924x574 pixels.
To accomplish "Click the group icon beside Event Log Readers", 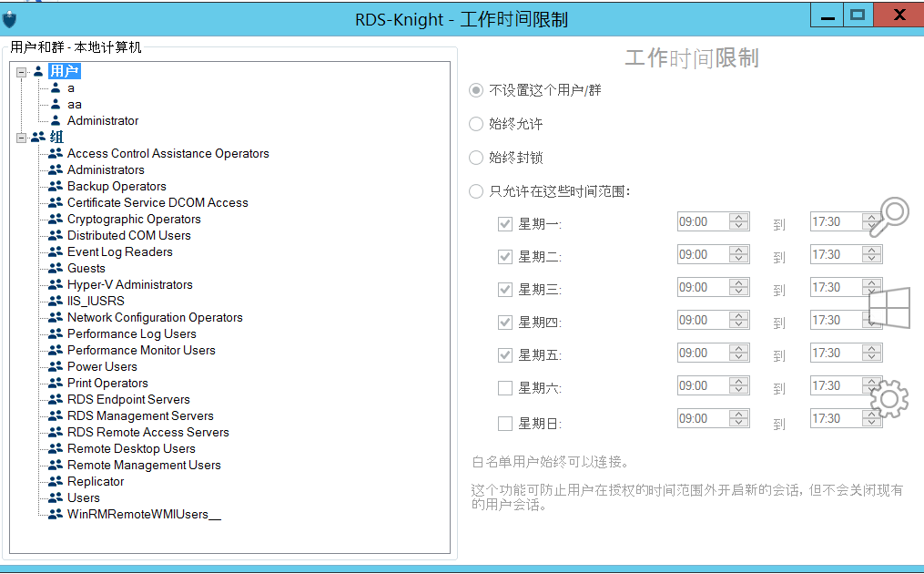I will point(56,251).
